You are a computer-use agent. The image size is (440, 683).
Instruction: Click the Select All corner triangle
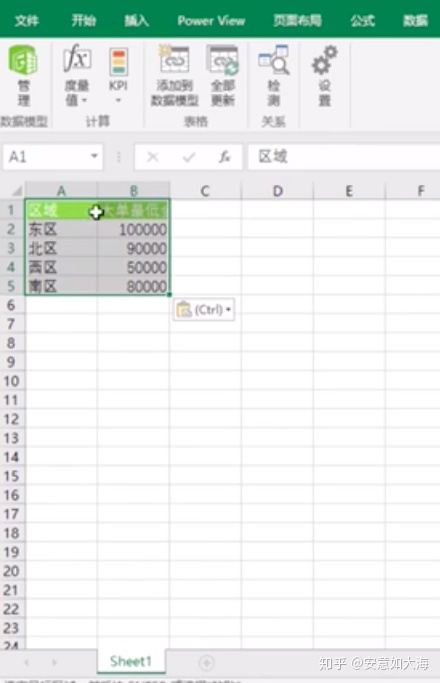[x=17, y=191]
